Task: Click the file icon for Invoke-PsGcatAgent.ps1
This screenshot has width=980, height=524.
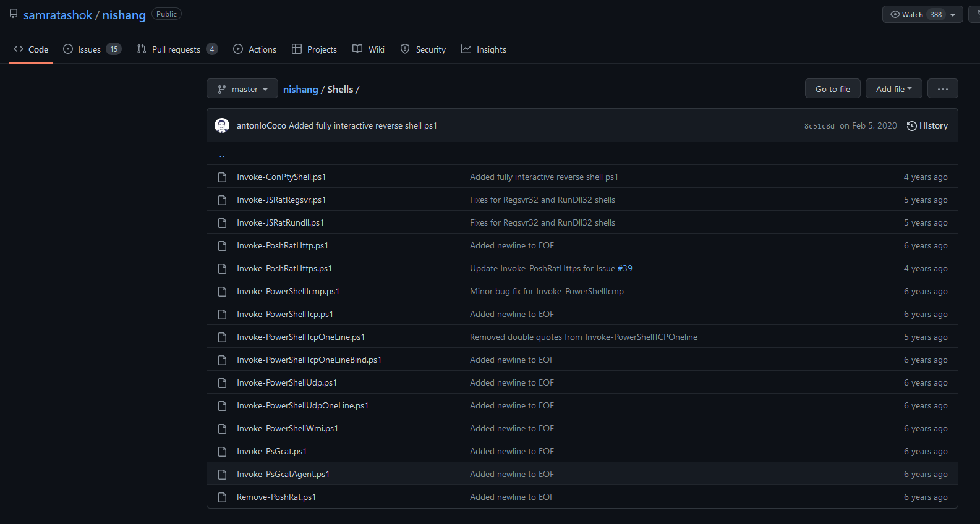Action: coord(223,475)
